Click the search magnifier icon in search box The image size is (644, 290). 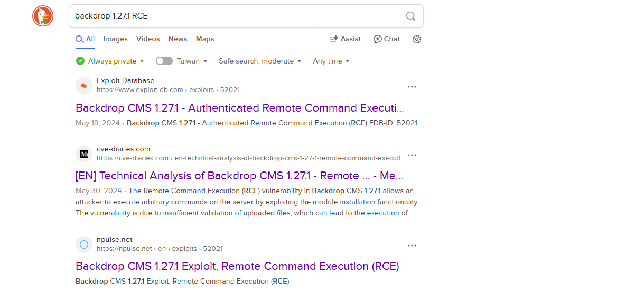(410, 16)
